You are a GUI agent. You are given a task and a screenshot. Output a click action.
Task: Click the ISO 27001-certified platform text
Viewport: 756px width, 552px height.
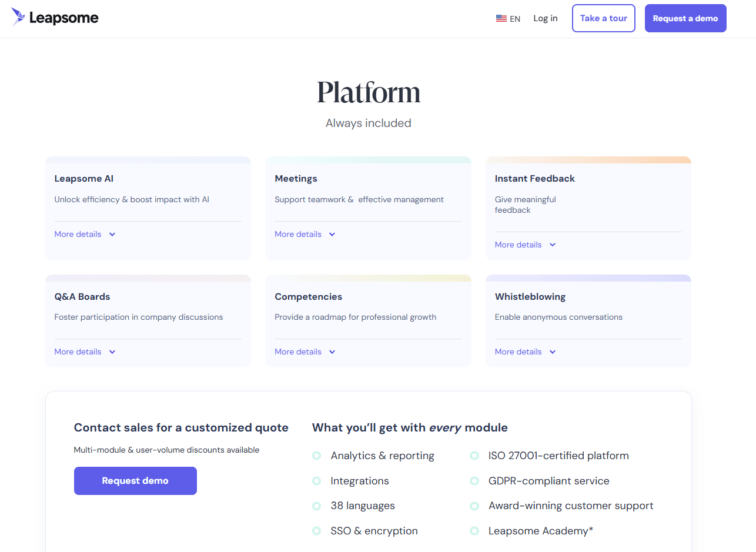[x=558, y=456]
